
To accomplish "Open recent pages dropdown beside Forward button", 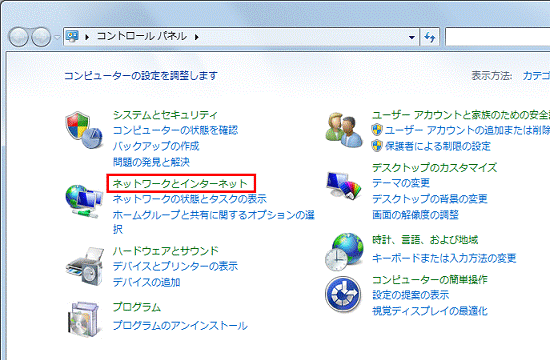I will [x=57, y=37].
